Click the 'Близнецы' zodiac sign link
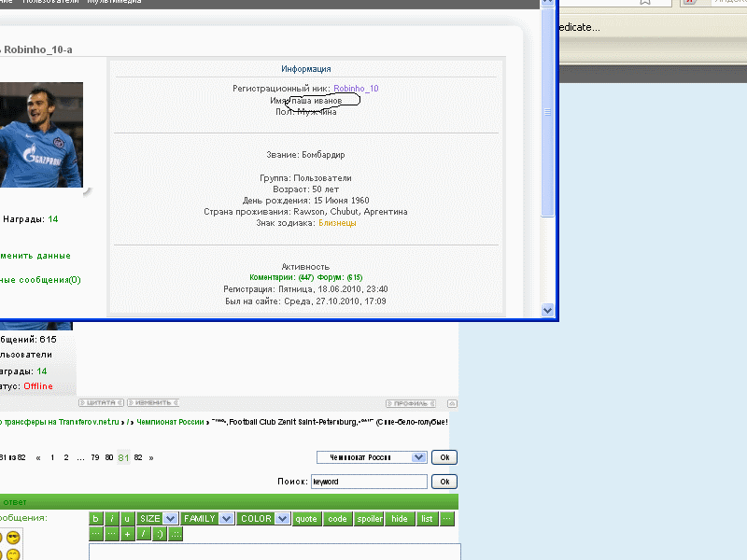The height and width of the screenshot is (560, 747). 336,223
